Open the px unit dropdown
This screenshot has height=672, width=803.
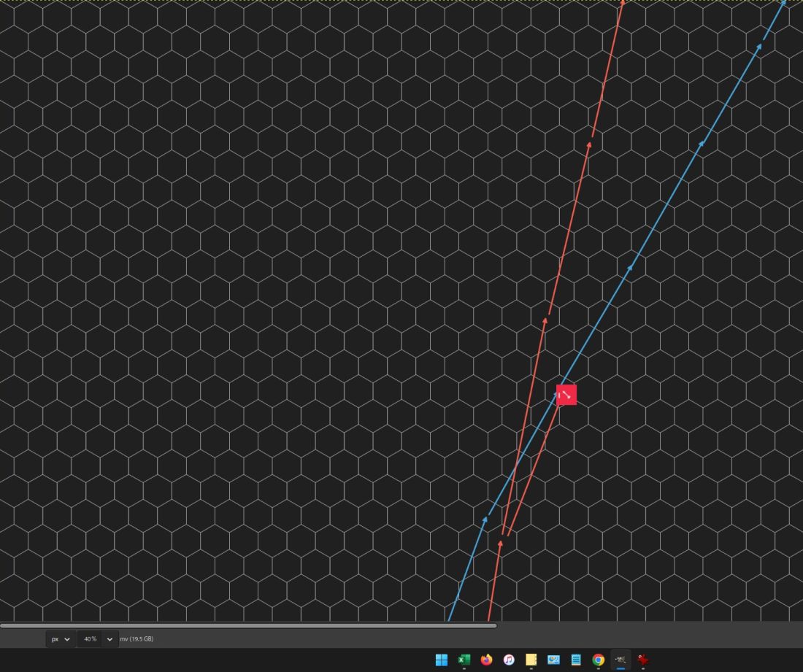coord(60,639)
